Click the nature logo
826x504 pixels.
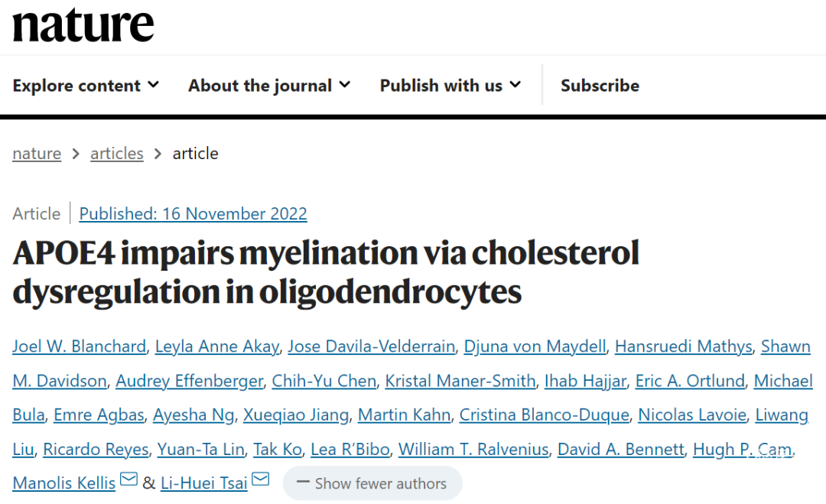point(83,26)
